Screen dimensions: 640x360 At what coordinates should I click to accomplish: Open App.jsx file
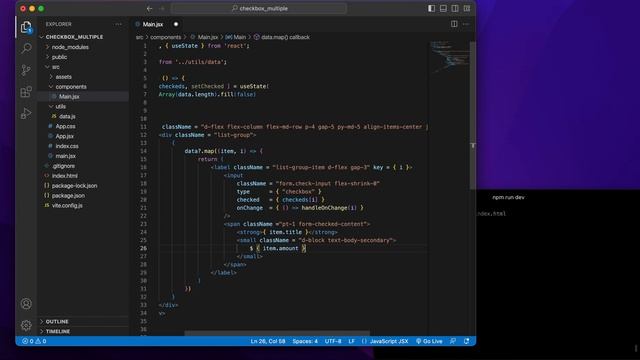pyautogui.click(x=64, y=136)
